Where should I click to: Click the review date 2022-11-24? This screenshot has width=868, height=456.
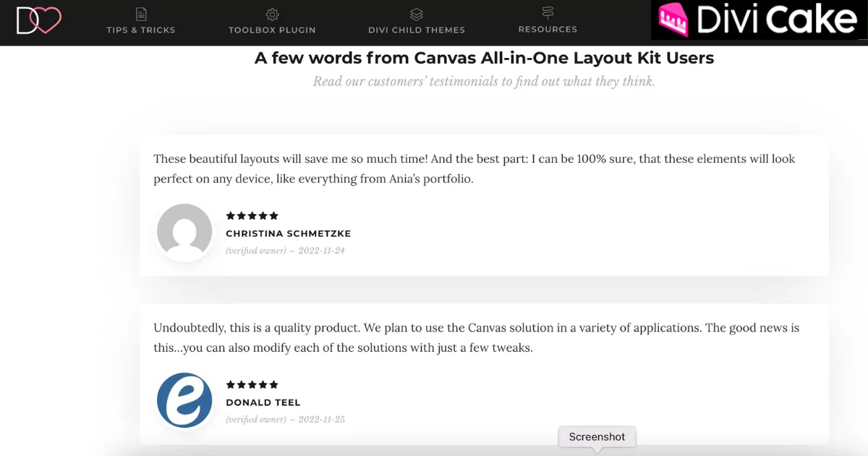(x=322, y=250)
